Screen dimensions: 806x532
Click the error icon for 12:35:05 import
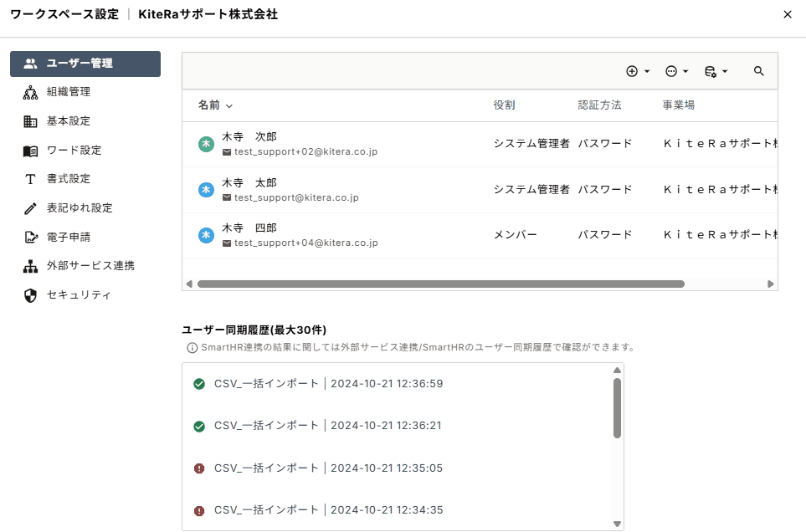(x=199, y=468)
